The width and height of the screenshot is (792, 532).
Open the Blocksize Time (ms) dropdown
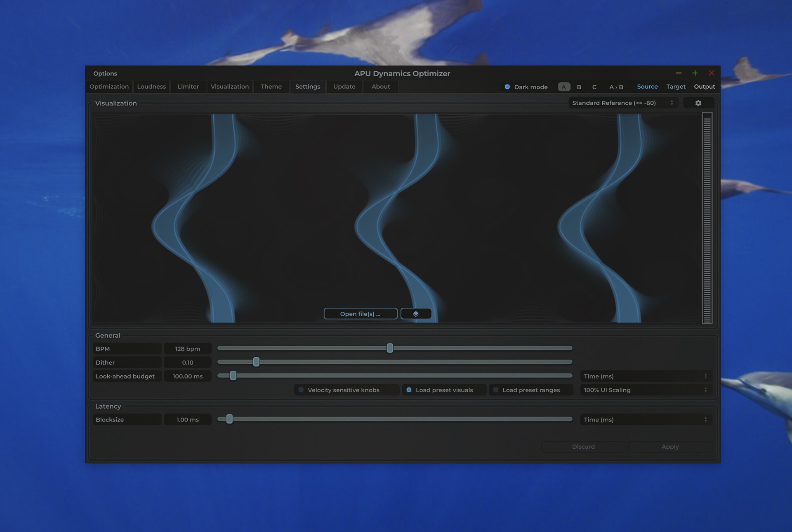click(x=646, y=419)
